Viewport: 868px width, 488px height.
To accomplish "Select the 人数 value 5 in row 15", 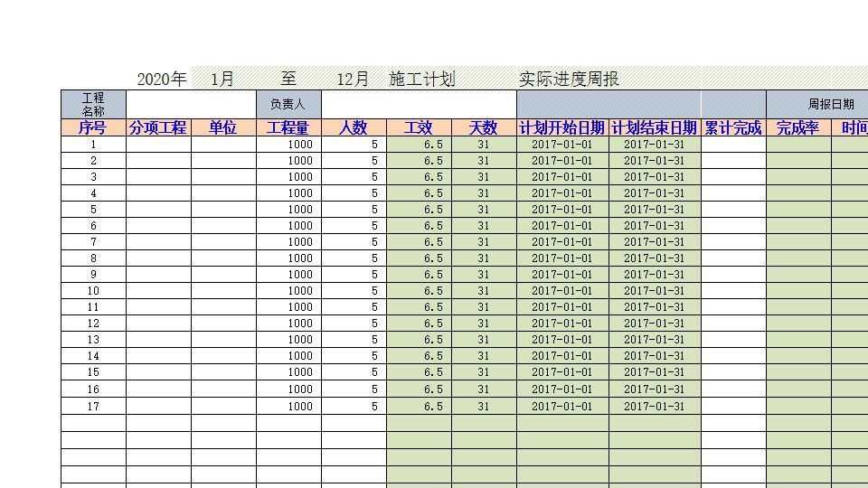I will (x=354, y=371).
